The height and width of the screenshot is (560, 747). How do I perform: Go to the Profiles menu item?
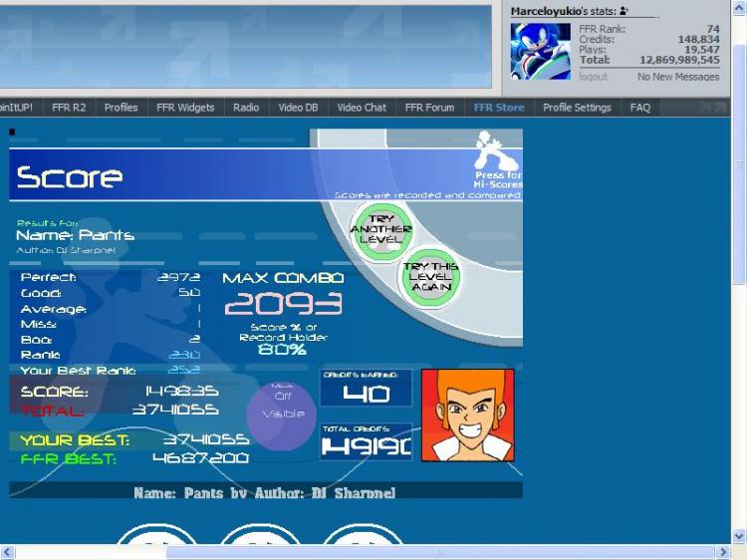121,108
